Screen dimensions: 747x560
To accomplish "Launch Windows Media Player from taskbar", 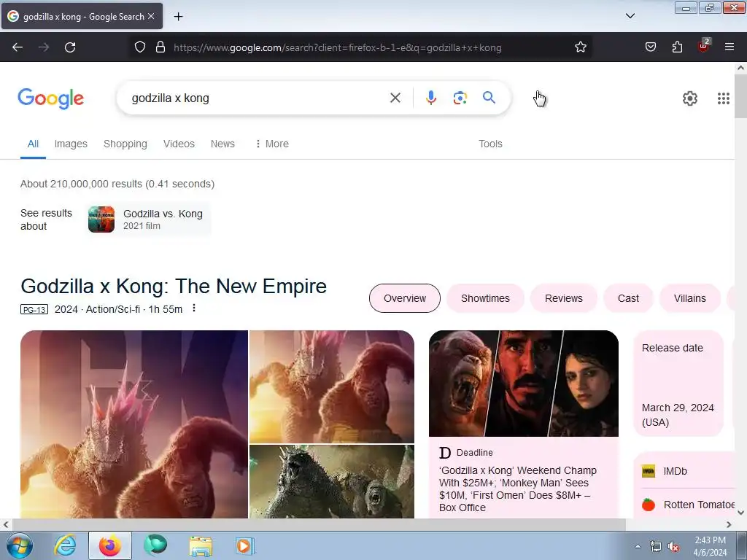I will pyautogui.click(x=245, y=545).
